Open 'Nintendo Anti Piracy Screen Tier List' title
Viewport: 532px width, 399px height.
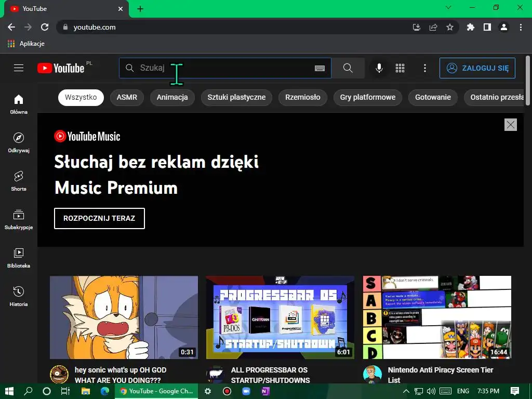(441, 375)
